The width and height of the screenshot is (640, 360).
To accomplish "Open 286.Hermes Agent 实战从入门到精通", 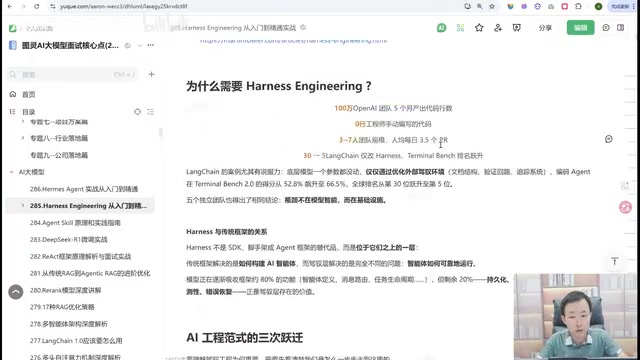I will pyautogui.click(x=84, y=189).
